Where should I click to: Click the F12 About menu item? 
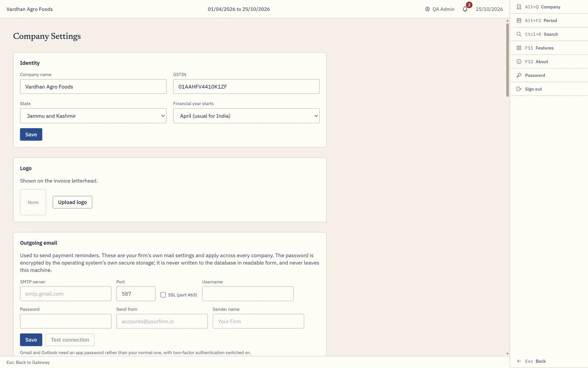(549, 62)
